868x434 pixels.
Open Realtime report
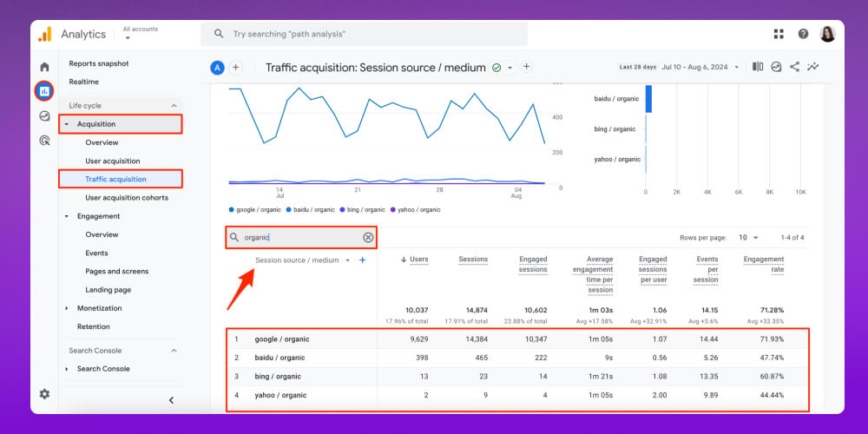[83, 82]
